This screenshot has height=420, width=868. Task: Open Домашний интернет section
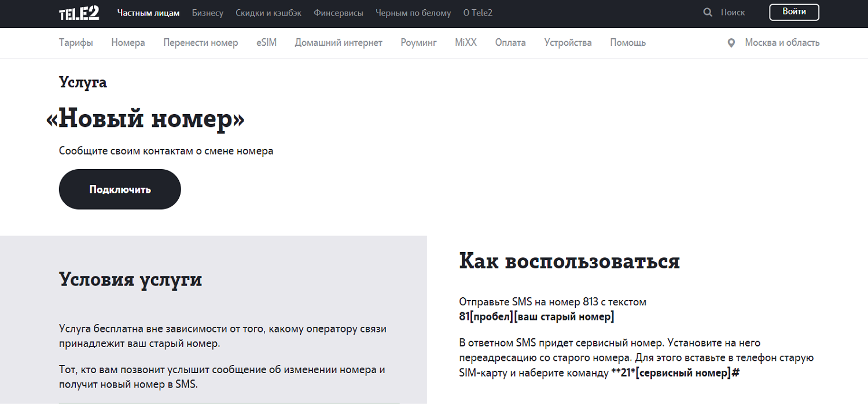[339, 42]
